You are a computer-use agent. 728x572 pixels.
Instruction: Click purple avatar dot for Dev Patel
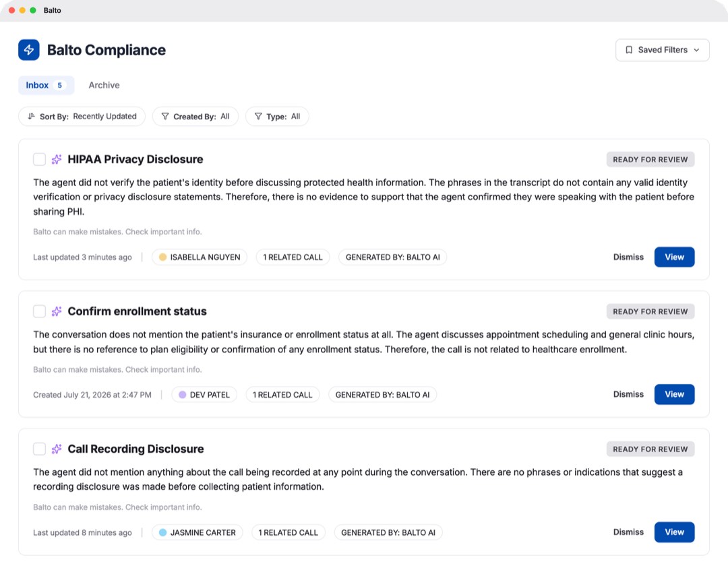point(183,394)
